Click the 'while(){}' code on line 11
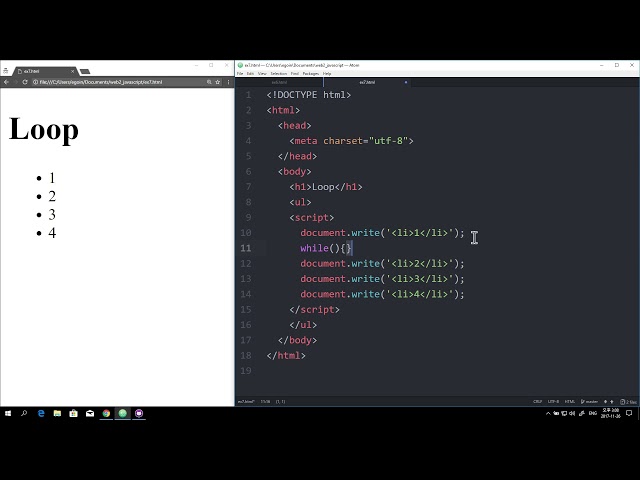This screenshot has width=640, height=480. [326, 248]
